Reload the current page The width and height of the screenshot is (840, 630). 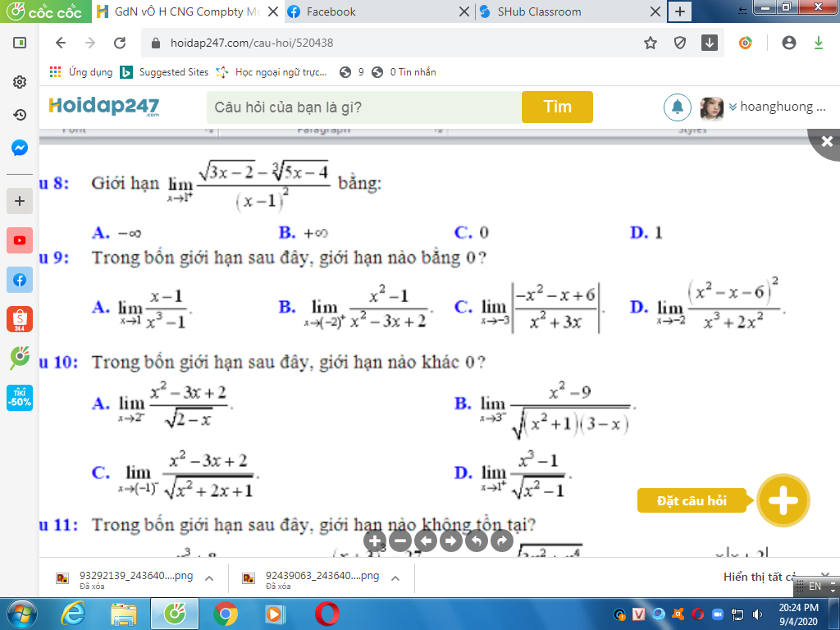click(x=120, y=43)
